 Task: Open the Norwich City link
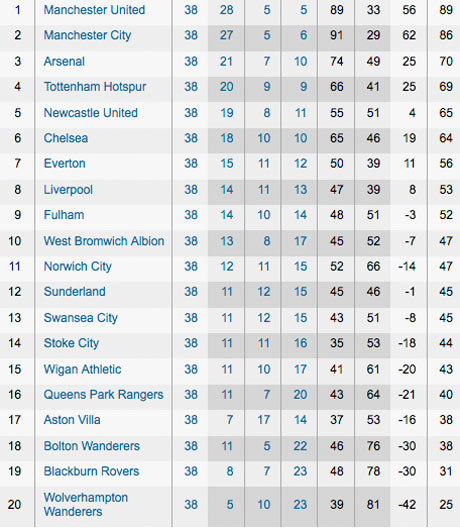pyautogui.click(x=77, y=266)
